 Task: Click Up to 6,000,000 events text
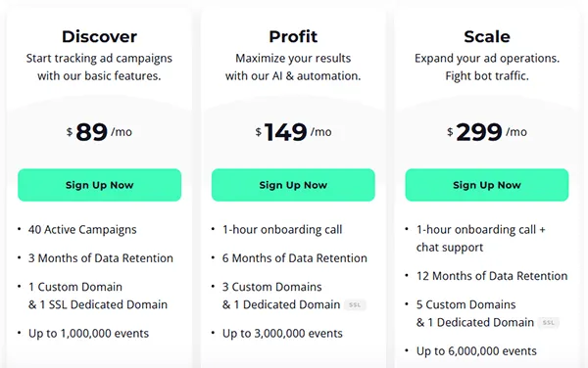tap(476, 351)
